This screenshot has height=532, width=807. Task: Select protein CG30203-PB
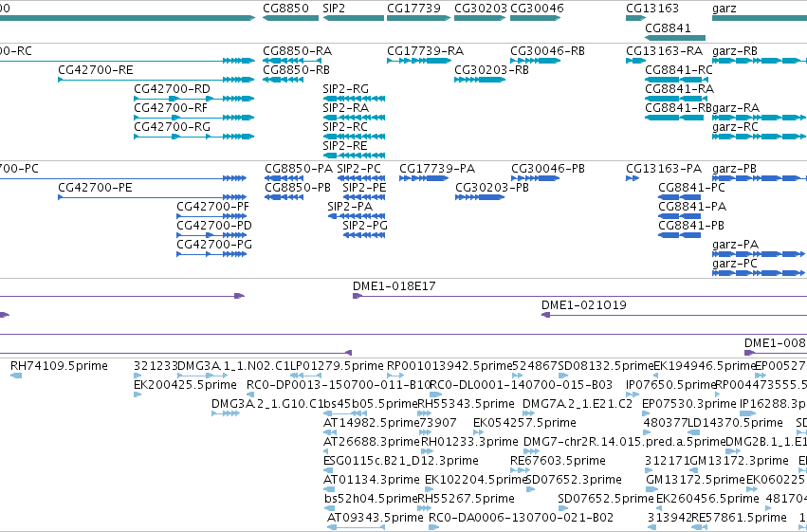[x=480, y=197]
